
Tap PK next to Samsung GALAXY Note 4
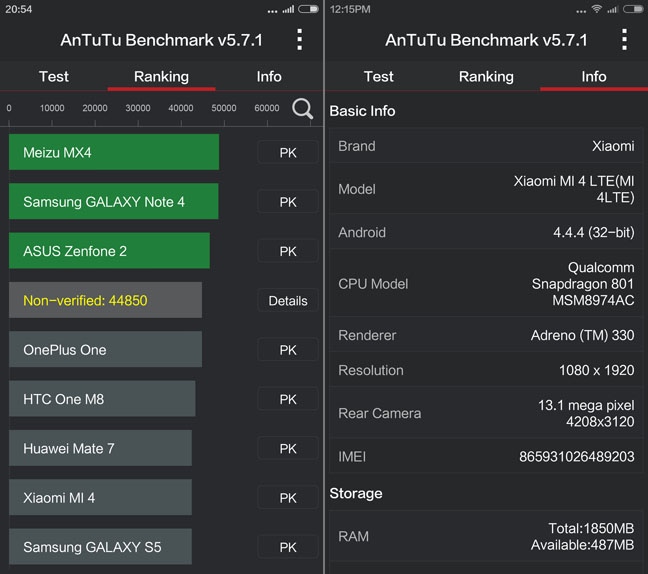tap(288, 202)
